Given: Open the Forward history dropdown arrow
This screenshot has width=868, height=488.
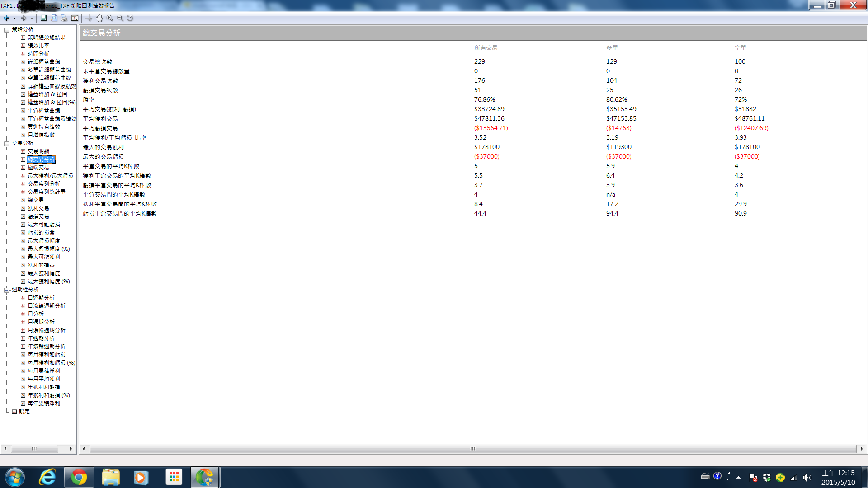Looking at the screenshot, I should (32, 18).
